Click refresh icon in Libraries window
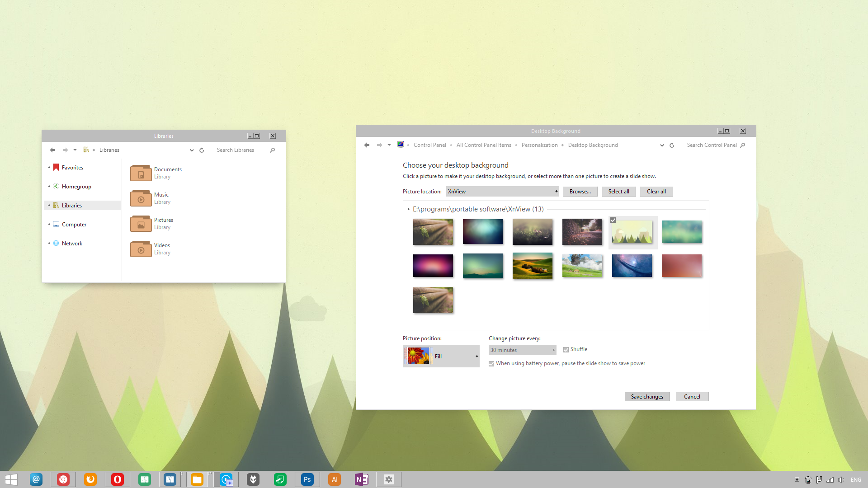Image resolution: width=868 pixels, height=488 pixels. click(x=202, y=150)
